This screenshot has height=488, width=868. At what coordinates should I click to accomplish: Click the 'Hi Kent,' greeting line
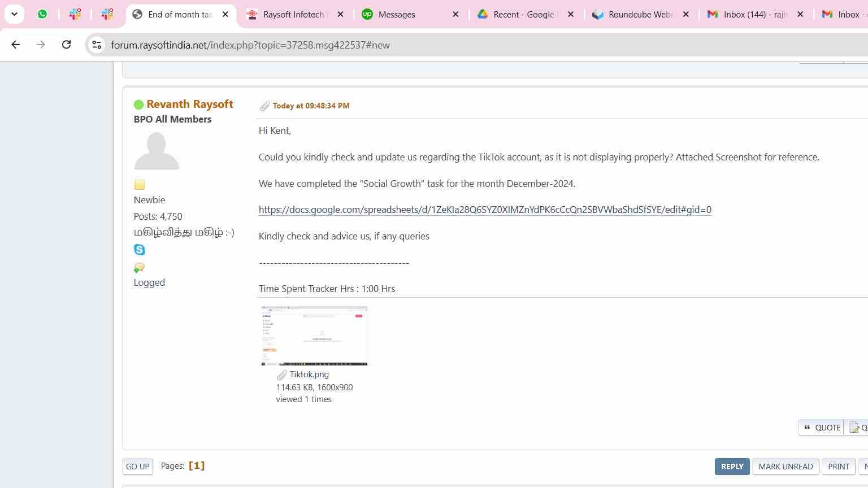coord(275,130)
